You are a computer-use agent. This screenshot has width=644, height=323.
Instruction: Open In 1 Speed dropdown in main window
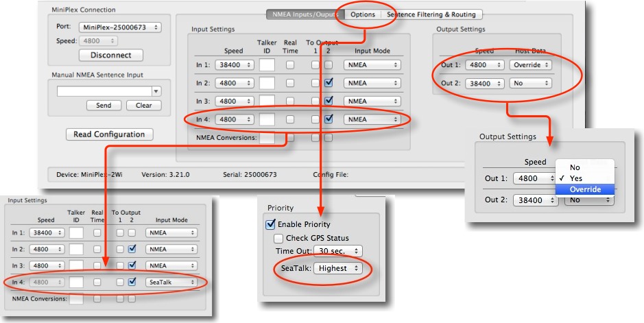pos(235,65)
